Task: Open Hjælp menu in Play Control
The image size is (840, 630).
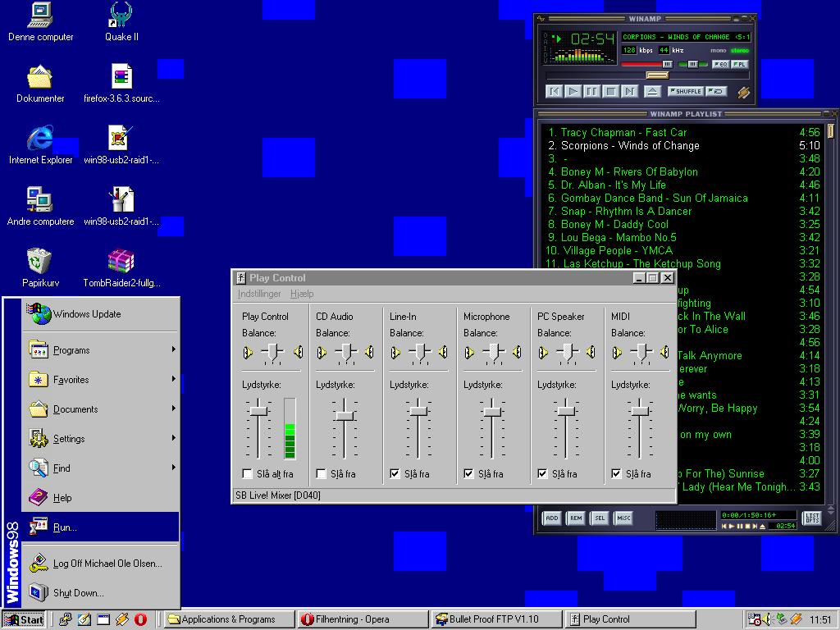Action: point(302,294)
